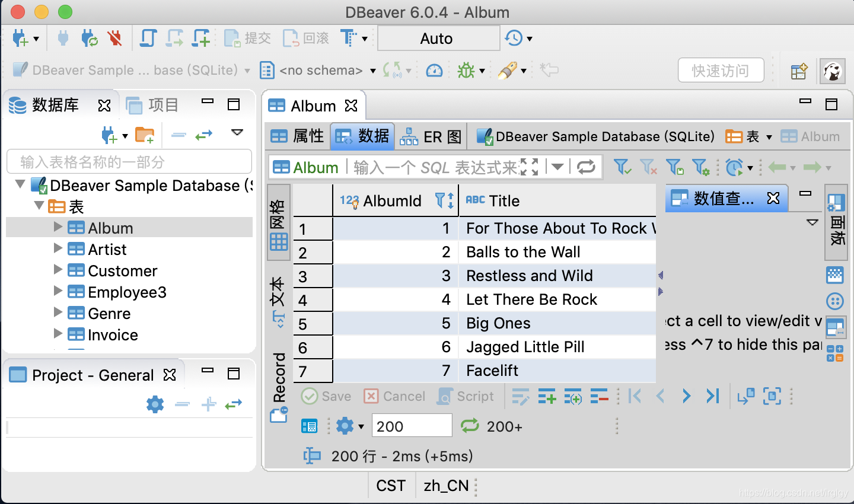The width and height of the screenshot is (854, 504).
Task: Select Invoice table in tree
Action: (x=113, y=335)
